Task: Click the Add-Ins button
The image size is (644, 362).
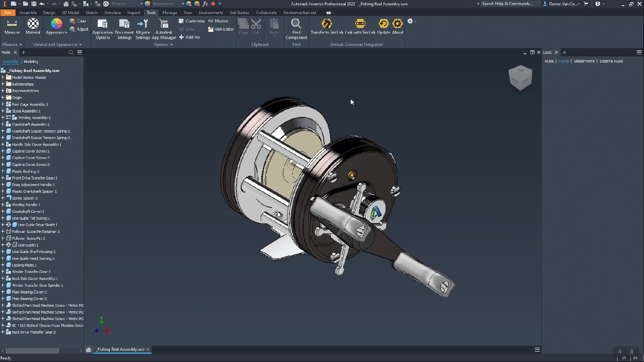Action: coord(189,37)
